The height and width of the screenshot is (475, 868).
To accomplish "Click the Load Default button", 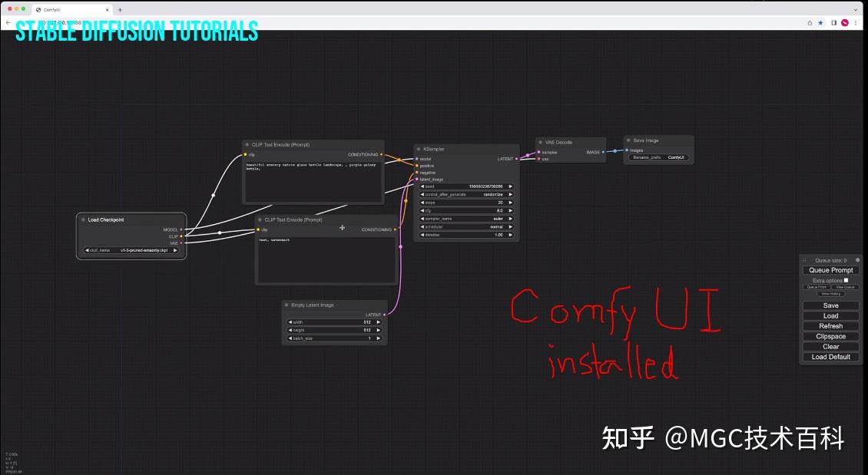I will 830,357.
